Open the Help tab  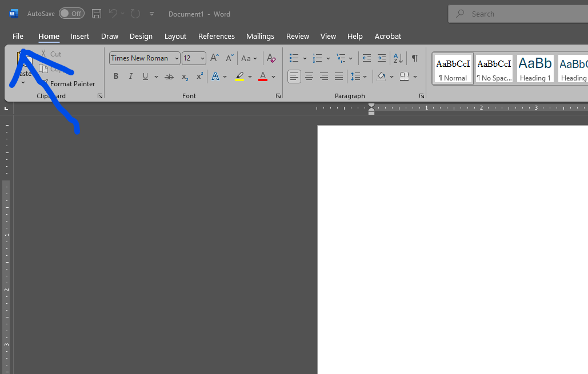coord(355,37)
